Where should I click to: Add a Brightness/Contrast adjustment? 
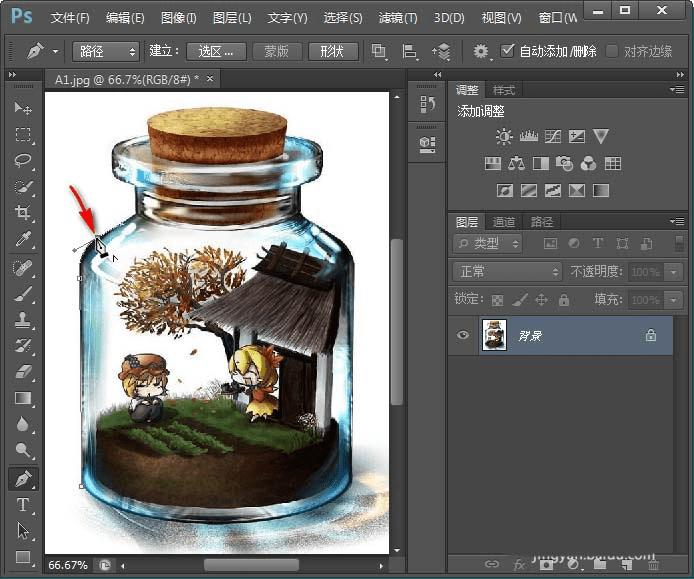point(503,136)
